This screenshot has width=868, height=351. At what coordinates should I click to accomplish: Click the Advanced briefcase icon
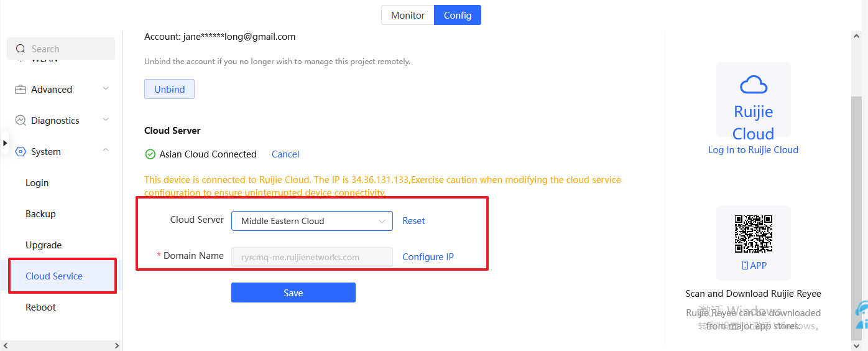[21, 90]
